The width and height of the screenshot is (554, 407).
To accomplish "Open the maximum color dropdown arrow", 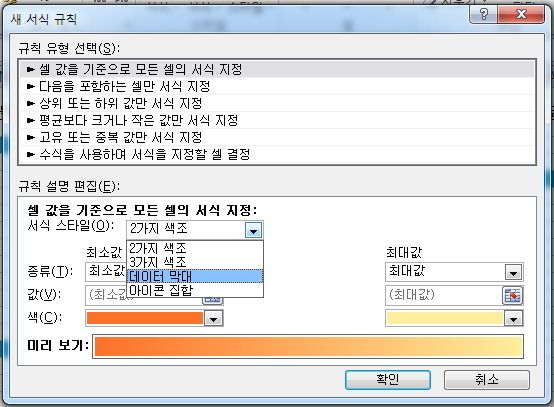I will (513, 319).
